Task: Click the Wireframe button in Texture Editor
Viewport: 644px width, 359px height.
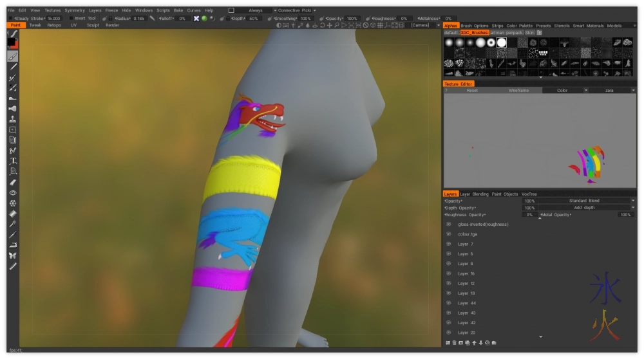Action: pos(518,91)
